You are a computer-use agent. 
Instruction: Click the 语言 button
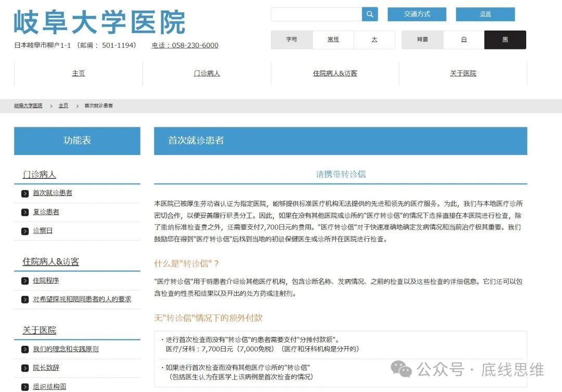(x=485, y=15)
